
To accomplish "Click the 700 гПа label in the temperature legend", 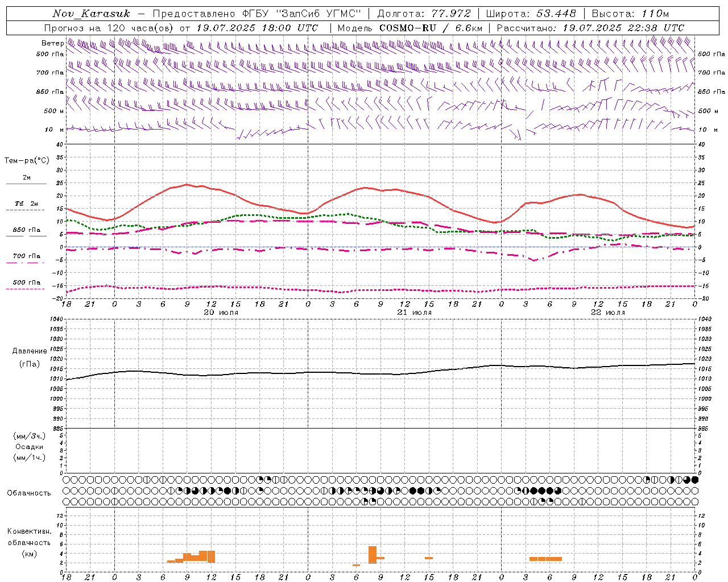I will pyautogui.click(x=27, y=256).
